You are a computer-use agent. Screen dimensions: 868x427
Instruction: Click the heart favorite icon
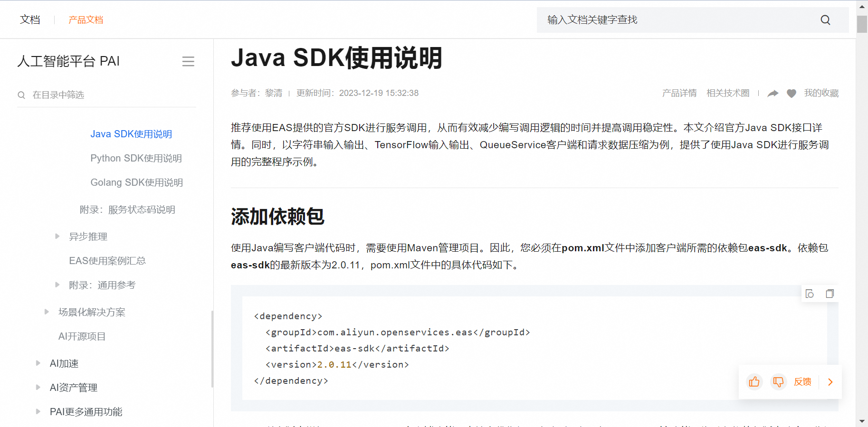792,93
